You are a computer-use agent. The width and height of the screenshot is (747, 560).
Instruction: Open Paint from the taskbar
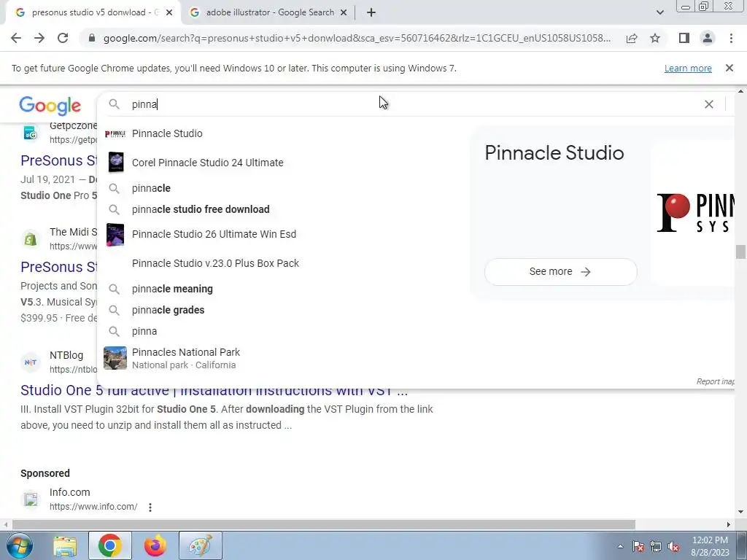point(201,545)
